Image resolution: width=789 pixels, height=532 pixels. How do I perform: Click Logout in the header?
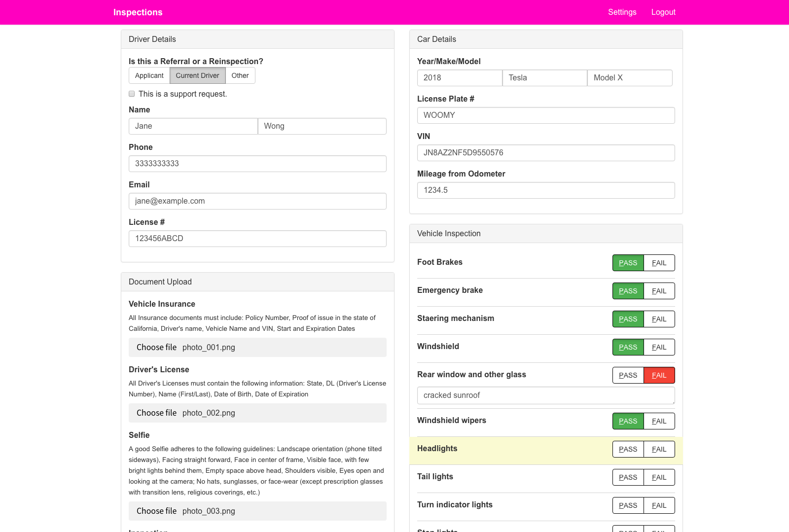click(x=663, y=12)
